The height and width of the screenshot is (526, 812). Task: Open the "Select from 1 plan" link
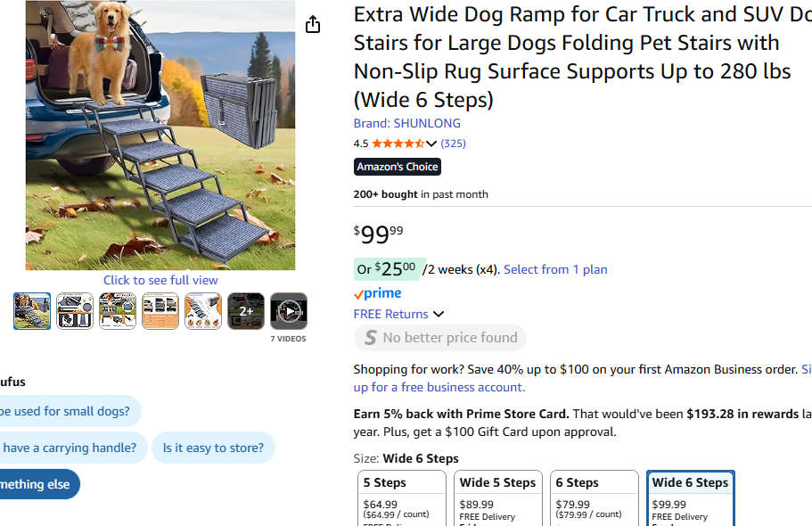pyautogui.click(x=555, y=269)
